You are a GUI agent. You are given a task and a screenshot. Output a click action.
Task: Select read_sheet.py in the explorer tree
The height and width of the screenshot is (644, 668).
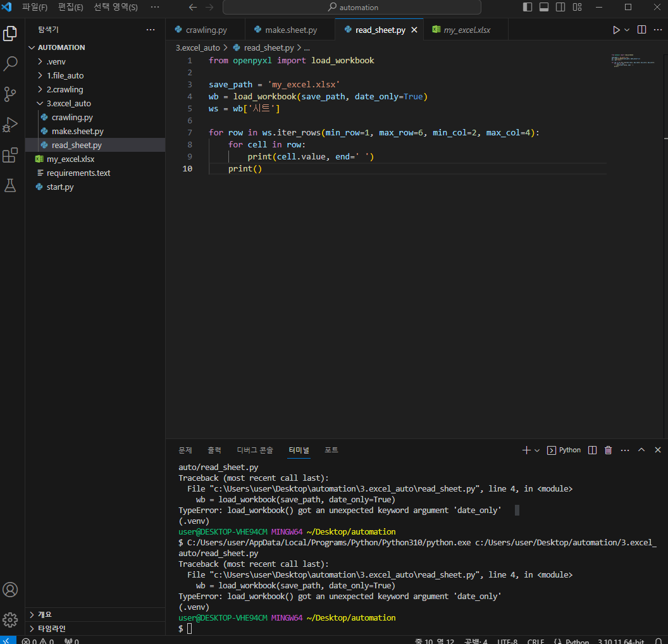(96, 146)
